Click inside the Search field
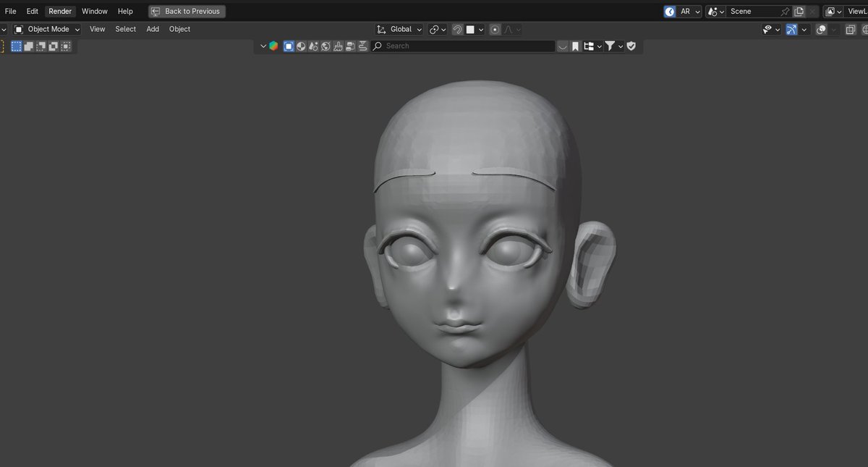The width and height of the screenshot is (868, 467). pos(463,46)
